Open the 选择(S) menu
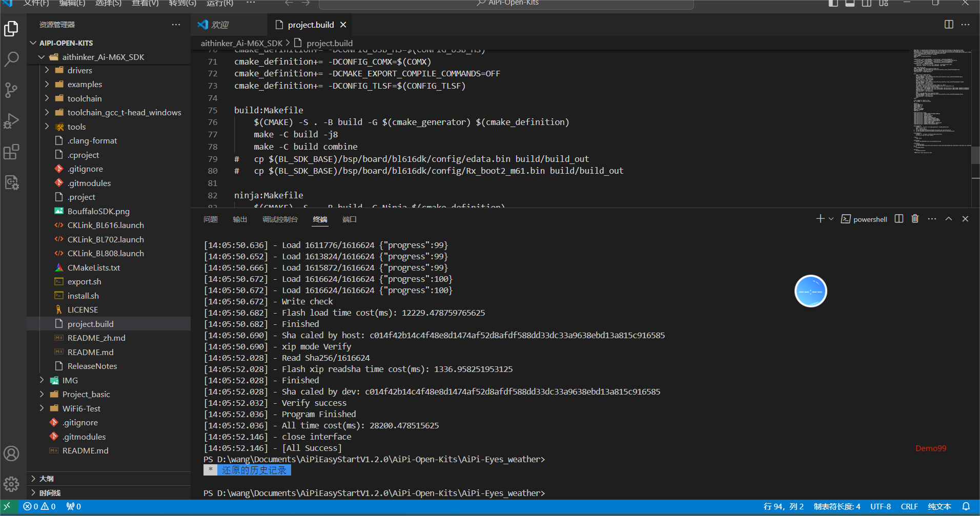This screenshot has height=516, width=980. [108, 3]
